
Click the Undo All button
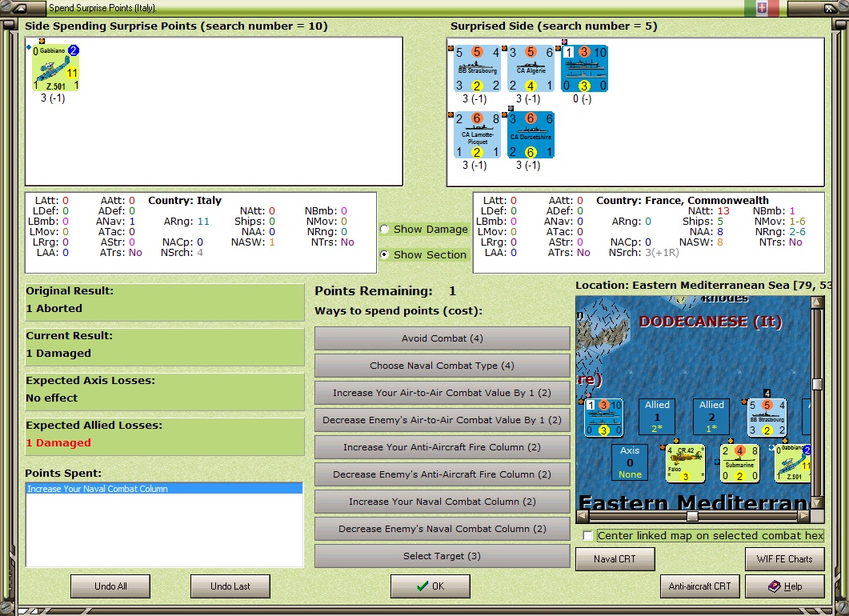pos(110,586)
